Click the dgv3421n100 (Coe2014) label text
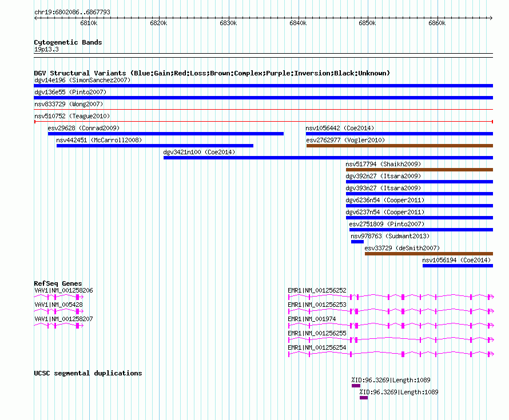Screen dimensions: 509x420 pyautogui.click(x=199, y=152)
